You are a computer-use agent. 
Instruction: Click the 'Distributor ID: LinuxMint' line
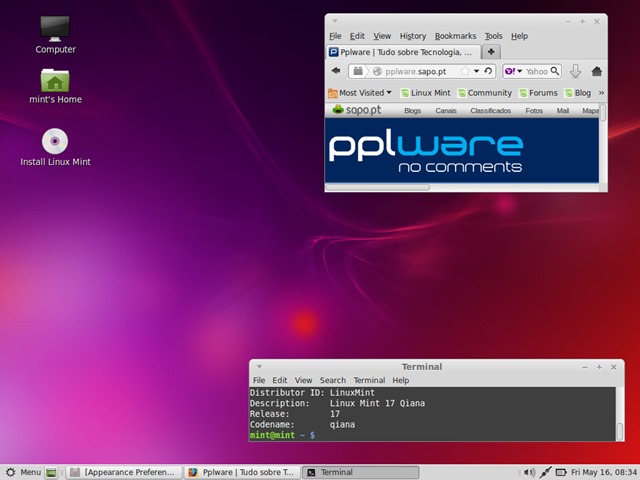click(x=312, y=393)
